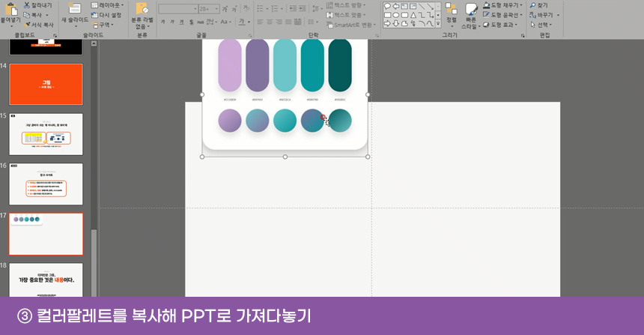The image size is (644, 335).
Task: Click Cut (잘라내기) scissors button
Action: pos(37,5)
